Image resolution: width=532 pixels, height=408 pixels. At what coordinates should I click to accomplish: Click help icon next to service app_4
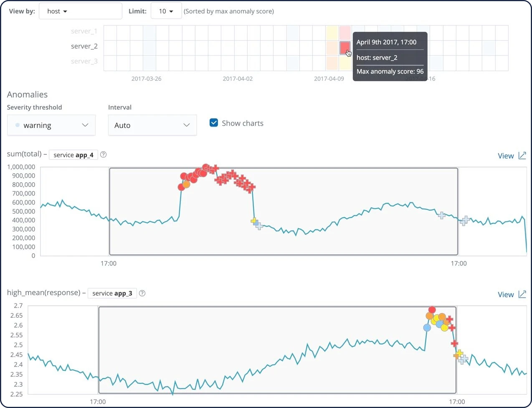[x=104, y=155]
